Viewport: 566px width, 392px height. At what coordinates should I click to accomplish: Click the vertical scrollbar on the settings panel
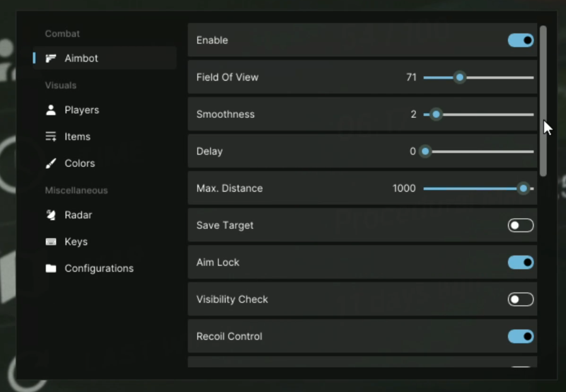coord(543,101)
